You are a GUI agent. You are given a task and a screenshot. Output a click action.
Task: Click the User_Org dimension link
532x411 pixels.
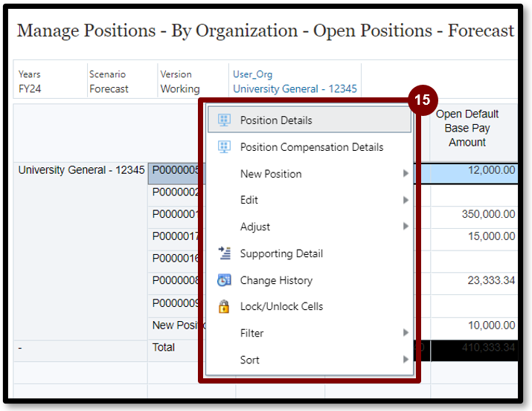254,74
